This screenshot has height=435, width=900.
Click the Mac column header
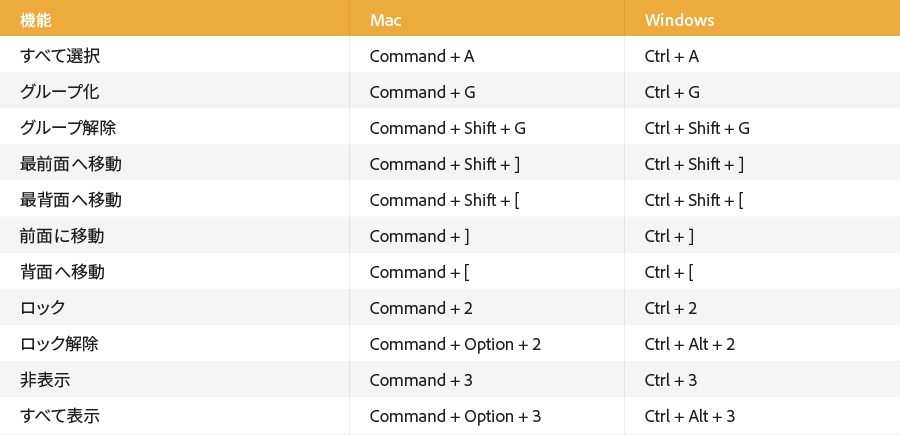pyautogui.click(x=385, y=20)
